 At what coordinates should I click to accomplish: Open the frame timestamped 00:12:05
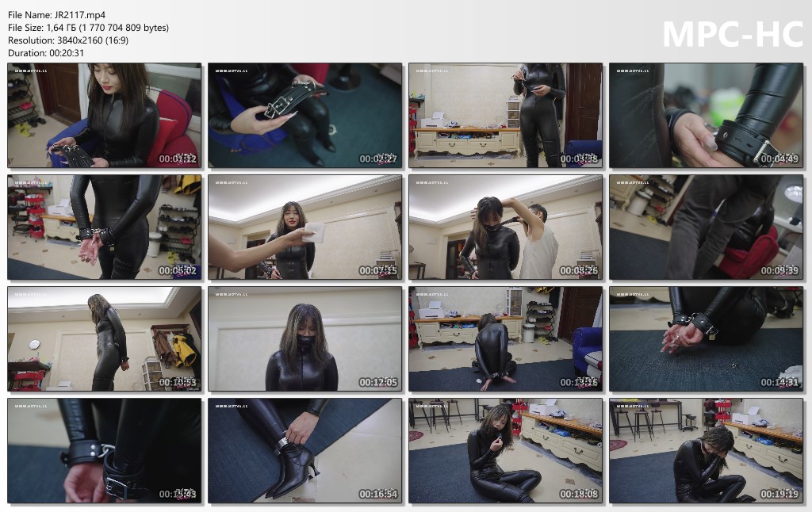pos(305,339)
